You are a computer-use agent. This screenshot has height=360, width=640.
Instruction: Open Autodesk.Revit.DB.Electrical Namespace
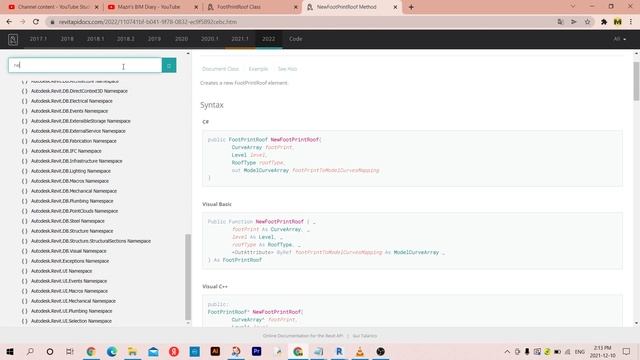click(71, 101)
